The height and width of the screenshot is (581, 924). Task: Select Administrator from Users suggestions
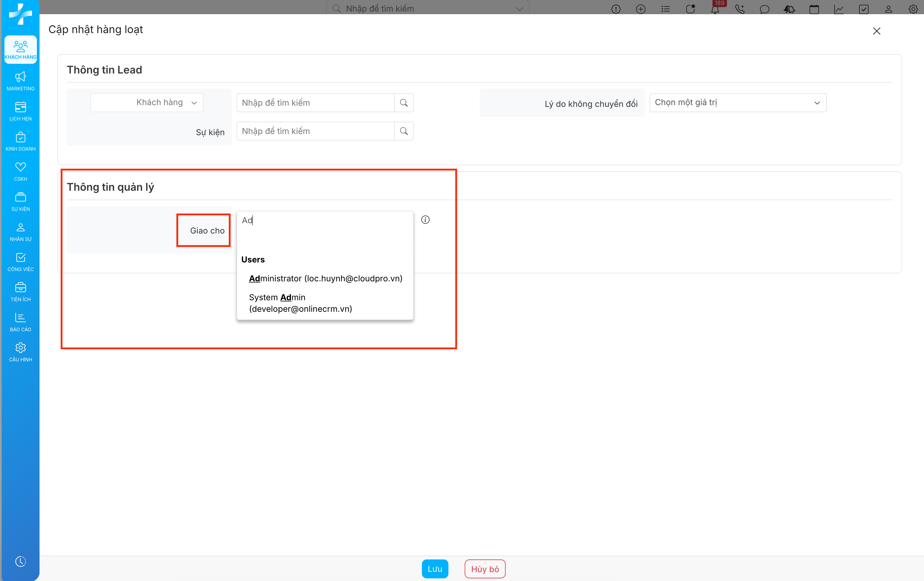(x=325, y=278)
